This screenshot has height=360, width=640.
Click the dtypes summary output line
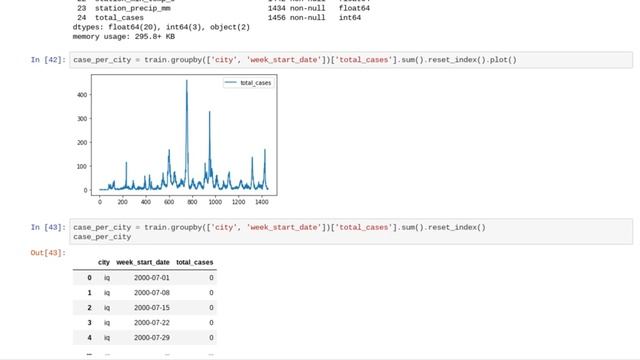[x=161, y=27]
